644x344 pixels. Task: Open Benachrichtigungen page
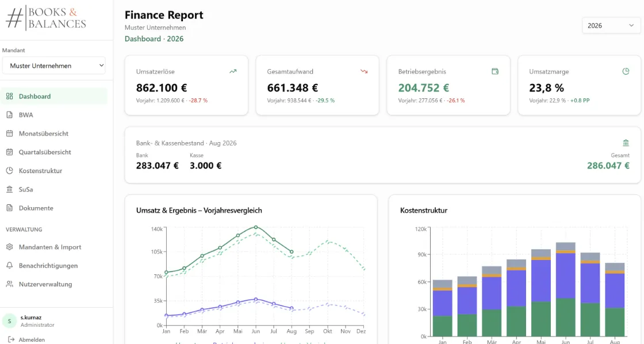click(54, 266)
